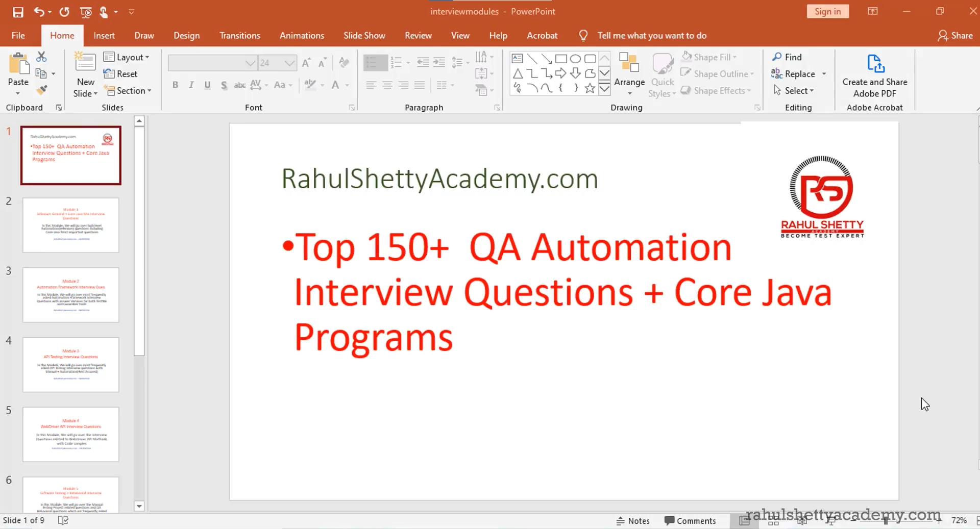
Task: Select the Text Box shape
Action: (517, 59)
